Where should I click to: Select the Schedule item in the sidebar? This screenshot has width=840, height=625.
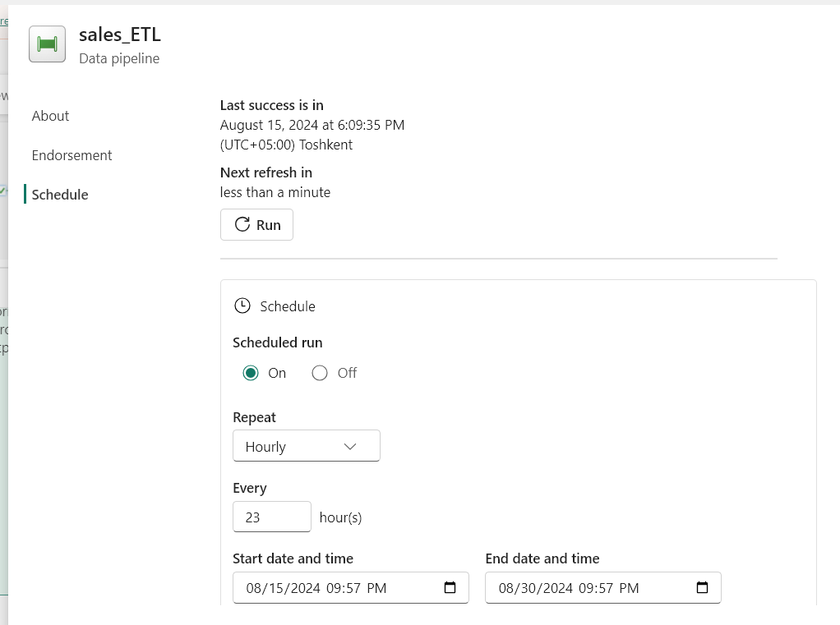point(60,194)
